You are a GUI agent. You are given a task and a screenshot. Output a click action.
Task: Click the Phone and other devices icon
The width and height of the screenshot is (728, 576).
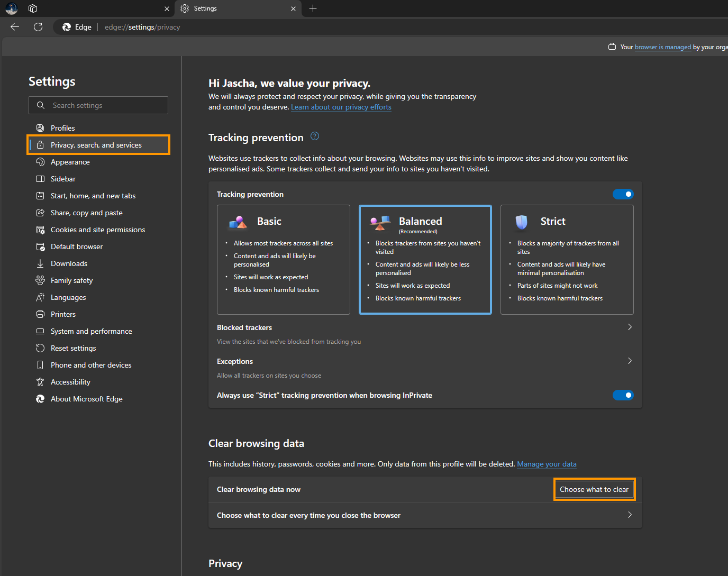(40, 365)
